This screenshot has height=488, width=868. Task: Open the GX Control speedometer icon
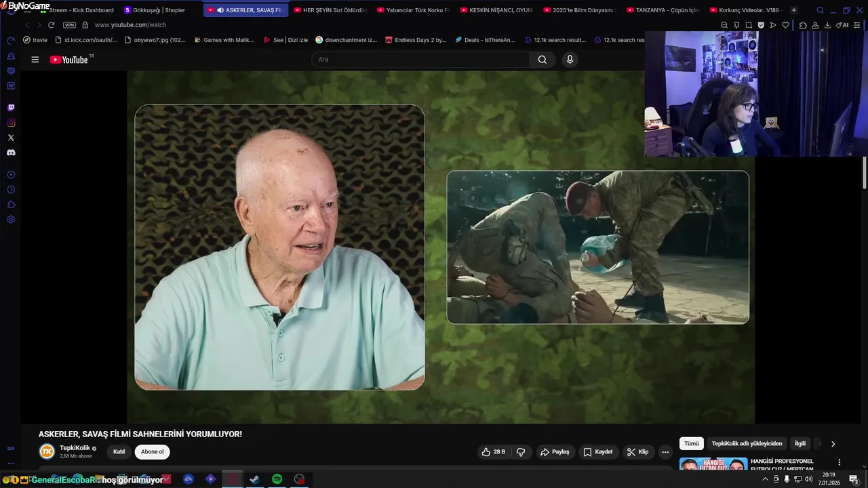point(11,41)
